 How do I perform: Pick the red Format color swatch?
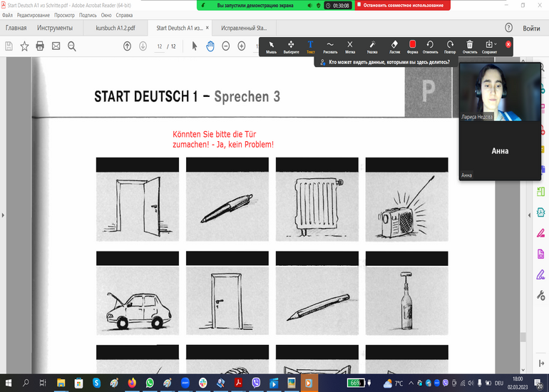tap(412, 44)
